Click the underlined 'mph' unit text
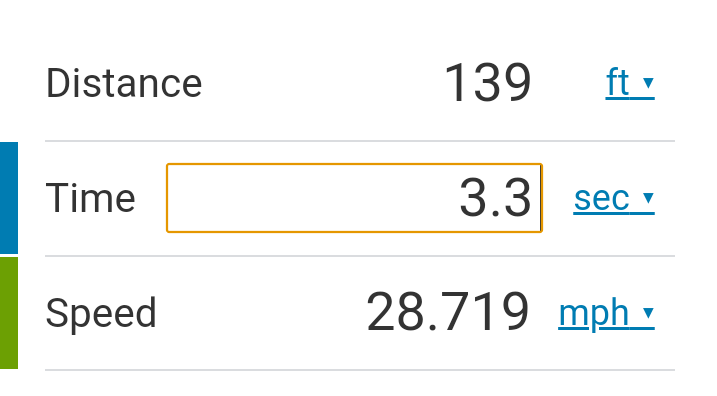The width and height of the screenshot is (717, 396). click(x=594, y=314)
